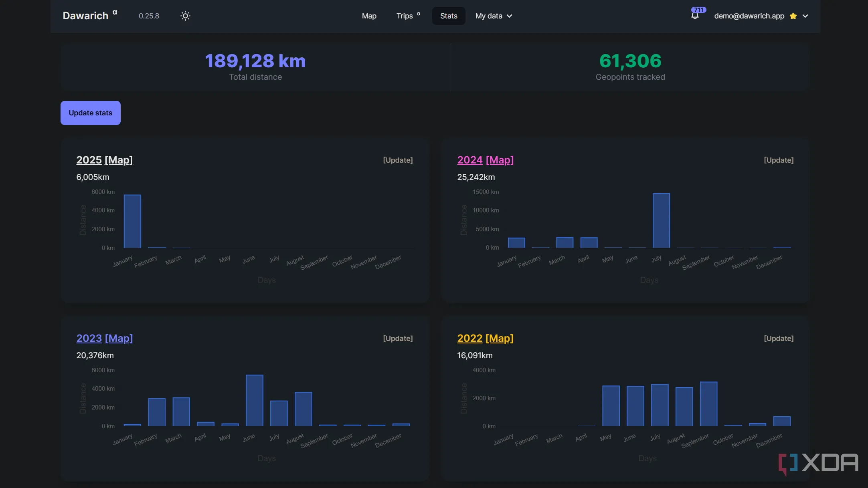Open the 2025 year link

89,160
